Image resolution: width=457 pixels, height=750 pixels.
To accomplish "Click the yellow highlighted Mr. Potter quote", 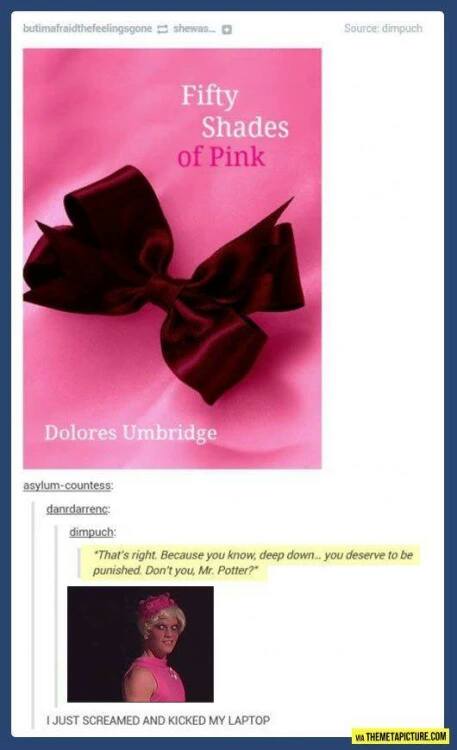I will 252,562.
